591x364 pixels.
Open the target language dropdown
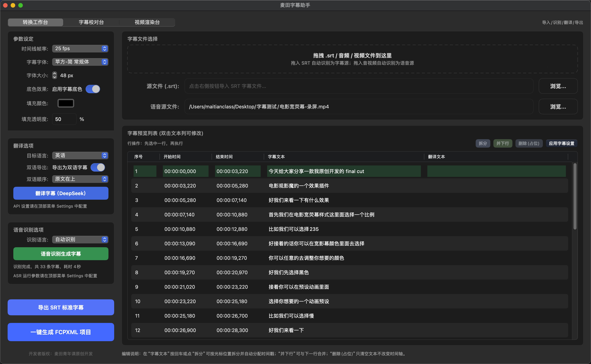coord(80,156)
